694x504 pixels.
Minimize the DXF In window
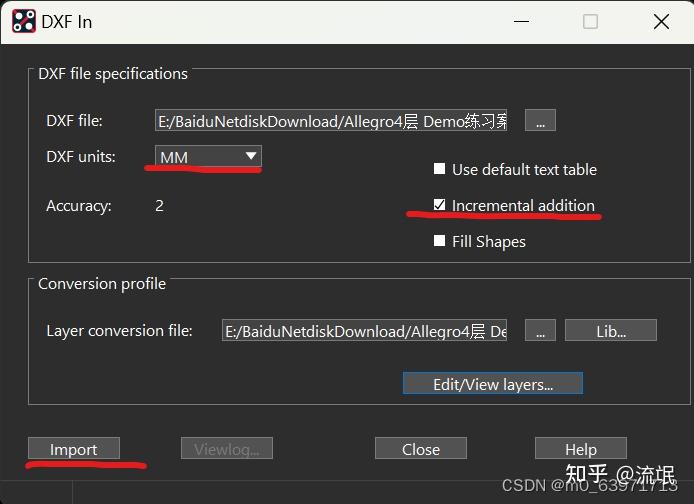tap(521, 21)
